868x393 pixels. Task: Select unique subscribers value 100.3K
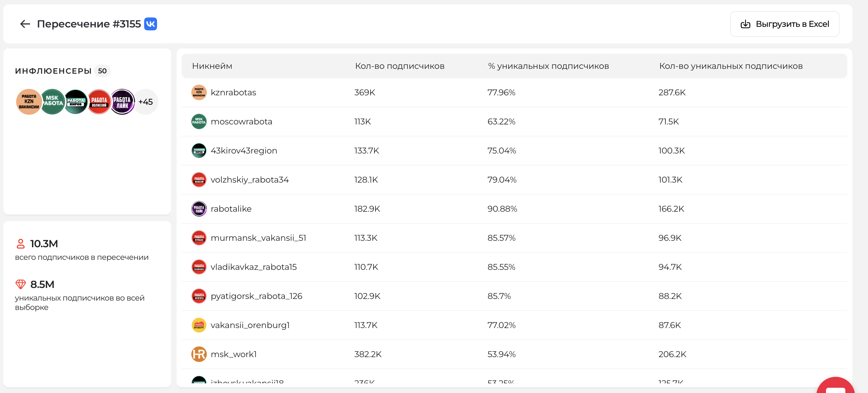coord(672,151)
